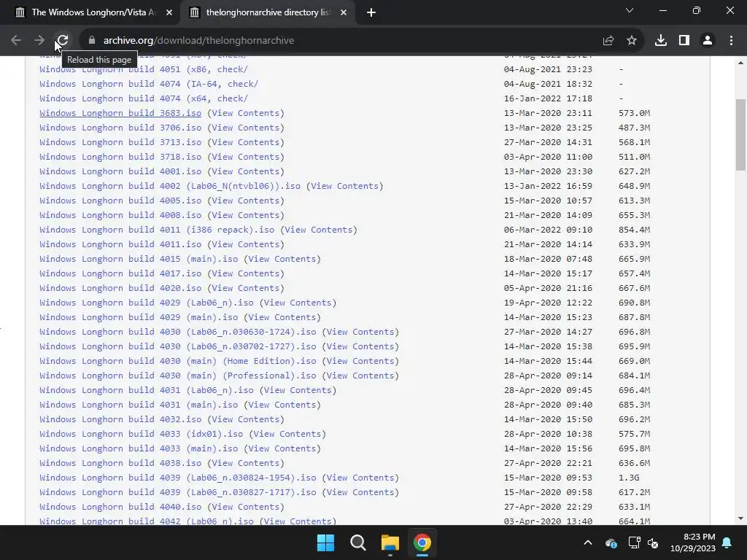Viewport: 747px width, 560px height.
Task: Open Windows Longhorn build 4001.iso link
Action: click(x=120, y=171)
